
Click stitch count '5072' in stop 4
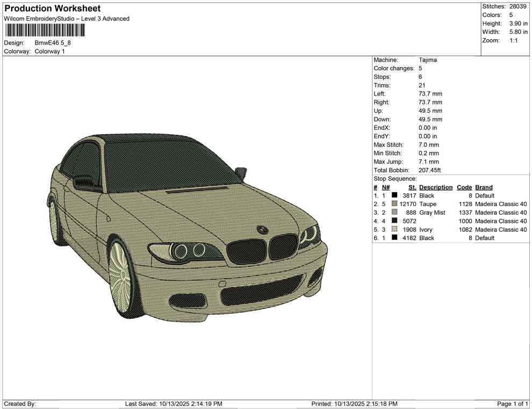point(409,221)
